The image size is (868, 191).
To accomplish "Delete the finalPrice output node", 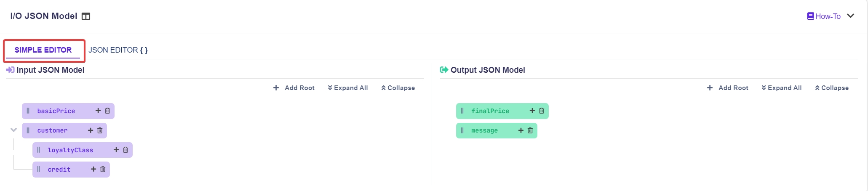I will coord(542,111).
